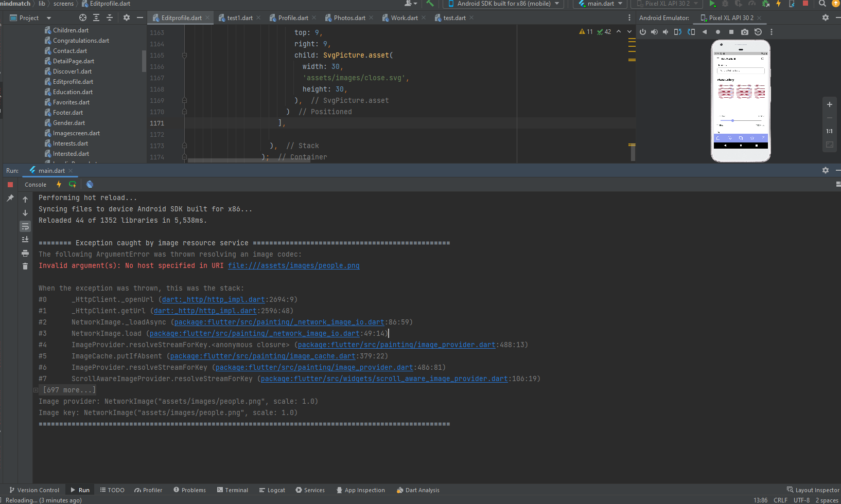Open emulator snapshots
Screen dimensions: 841x504
coord(758,32)
